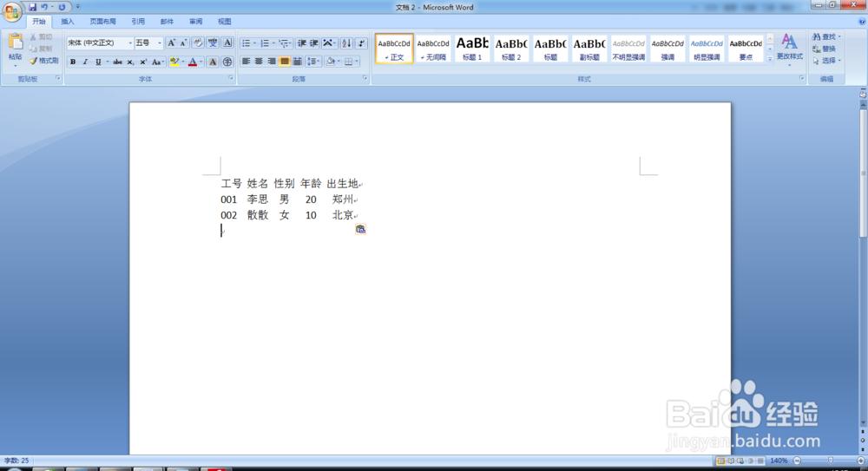Apply the 标题 1 style
Screen dimensions: 868x471
[x=472, y=49]
